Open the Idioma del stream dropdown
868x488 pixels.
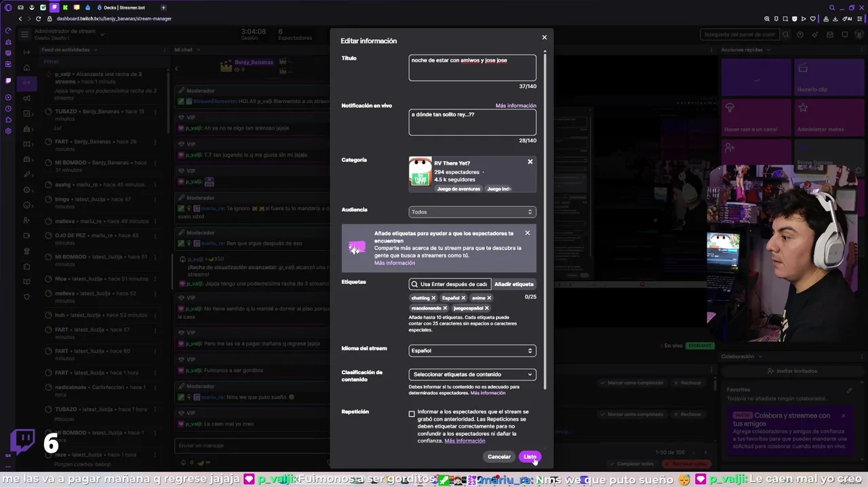point(472,350)
